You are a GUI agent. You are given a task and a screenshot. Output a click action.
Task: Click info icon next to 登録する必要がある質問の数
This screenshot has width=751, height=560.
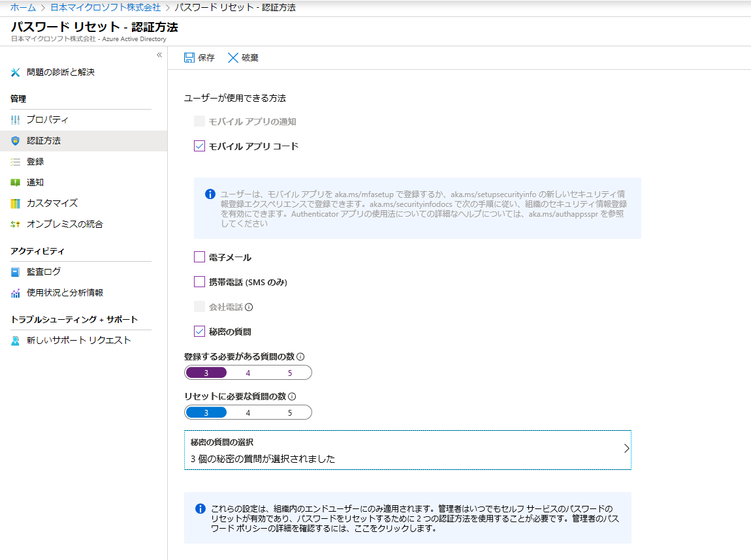click(301, 356)
